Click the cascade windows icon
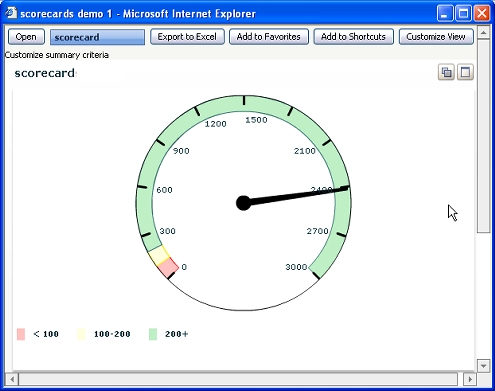 coord(446,72)
